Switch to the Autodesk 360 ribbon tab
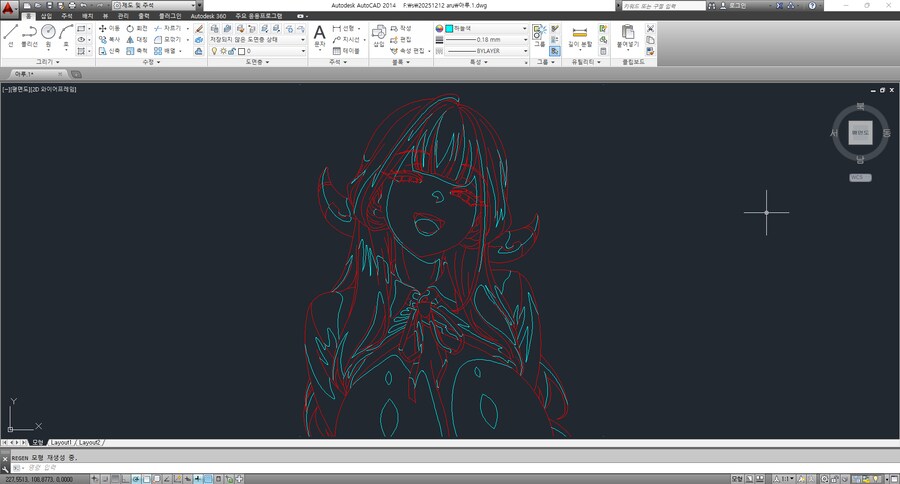Image resolution: width=900 pixels, height=484 pixels. click(x=210, y=16)
